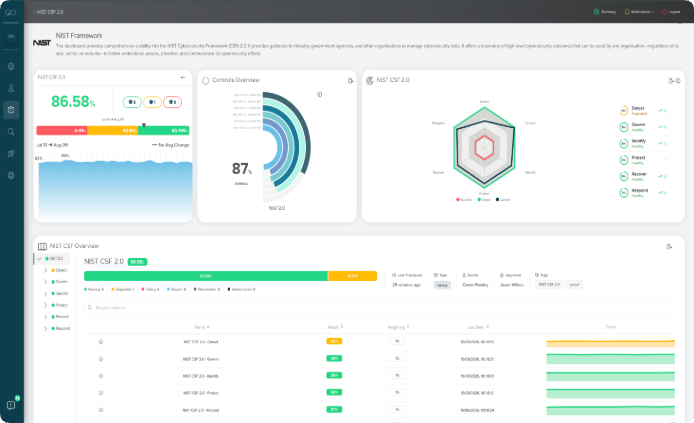Click the yellow degraded count badge
The image size is (694, 423).
pos(152,102)
